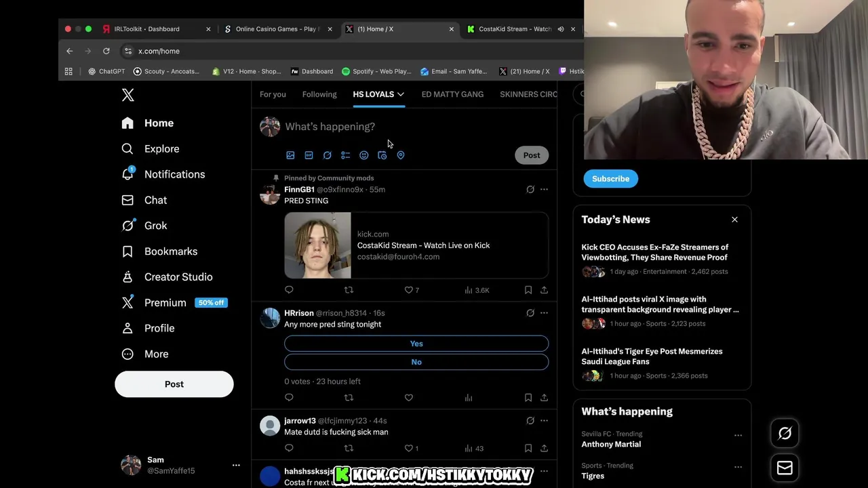Image resolution: width=868 pixels, height=488 pixels.
Task: Open Notifications with one unread
Action: tap(163, 174)
